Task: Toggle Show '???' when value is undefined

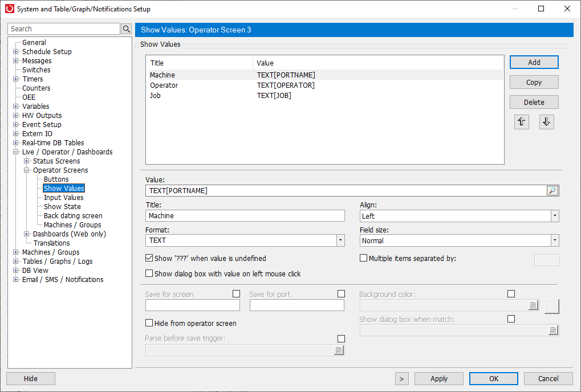Action: (149, 258)
